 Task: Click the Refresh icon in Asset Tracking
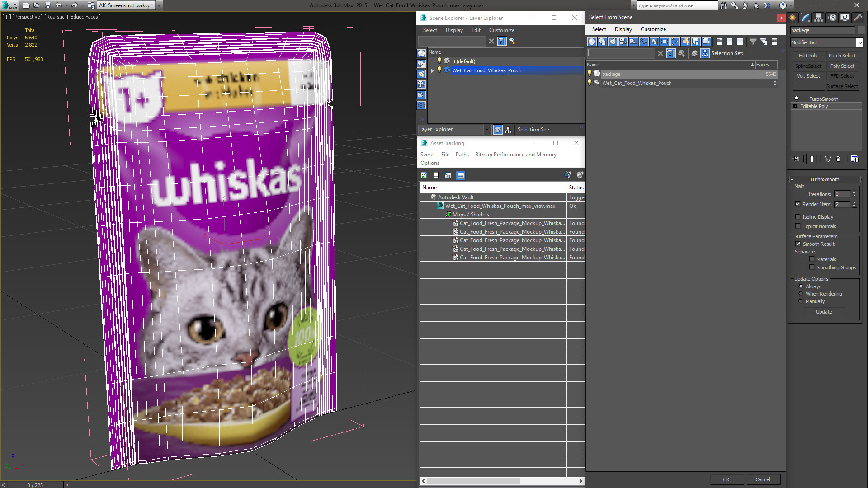(424, 175)
